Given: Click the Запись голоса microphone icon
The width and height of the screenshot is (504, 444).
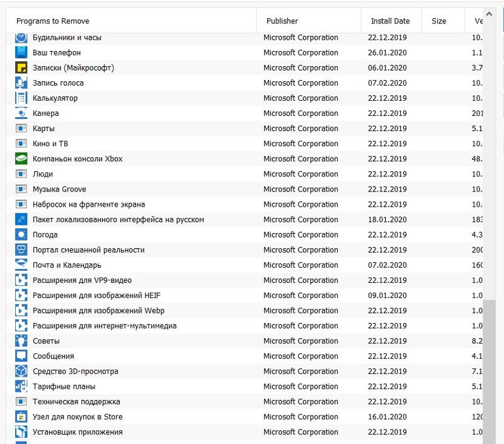Looking at the screenshot, I should tap(21, 83).
